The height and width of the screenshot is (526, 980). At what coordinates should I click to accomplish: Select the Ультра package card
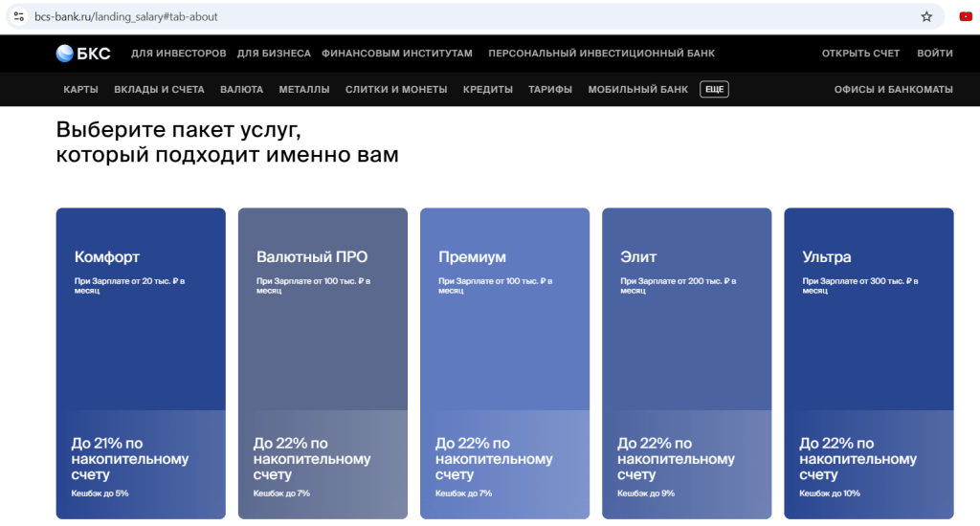[x=868, y=363]
